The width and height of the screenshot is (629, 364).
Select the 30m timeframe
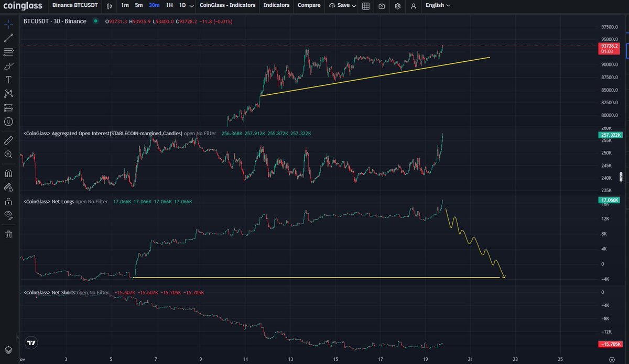tap(154, 5)
